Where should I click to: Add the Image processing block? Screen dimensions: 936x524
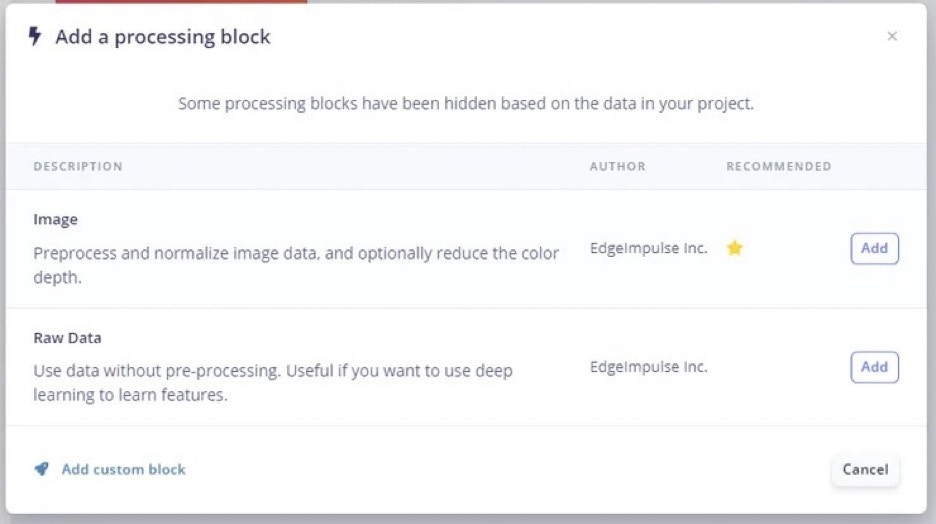click(874, 248)
